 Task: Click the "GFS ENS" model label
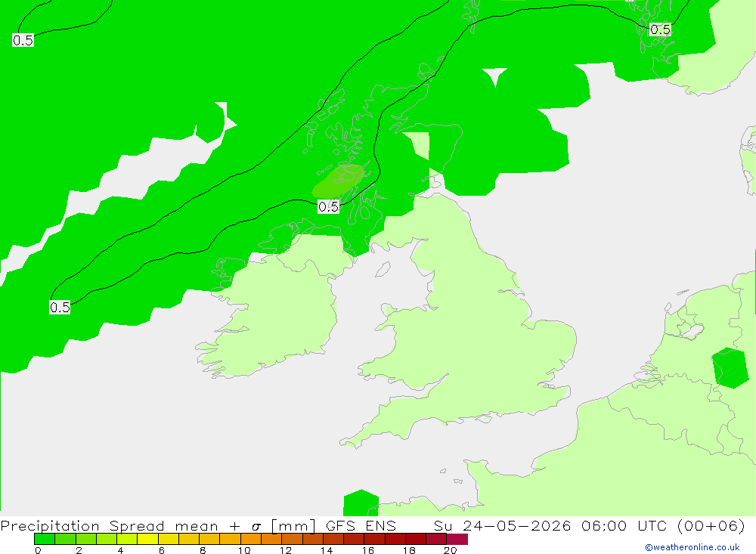[361, 525]
